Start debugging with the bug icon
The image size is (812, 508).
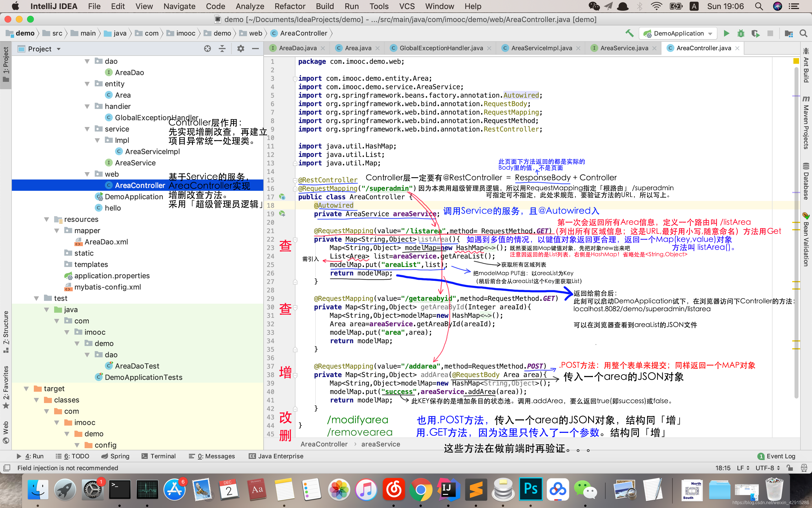(741, 33)
